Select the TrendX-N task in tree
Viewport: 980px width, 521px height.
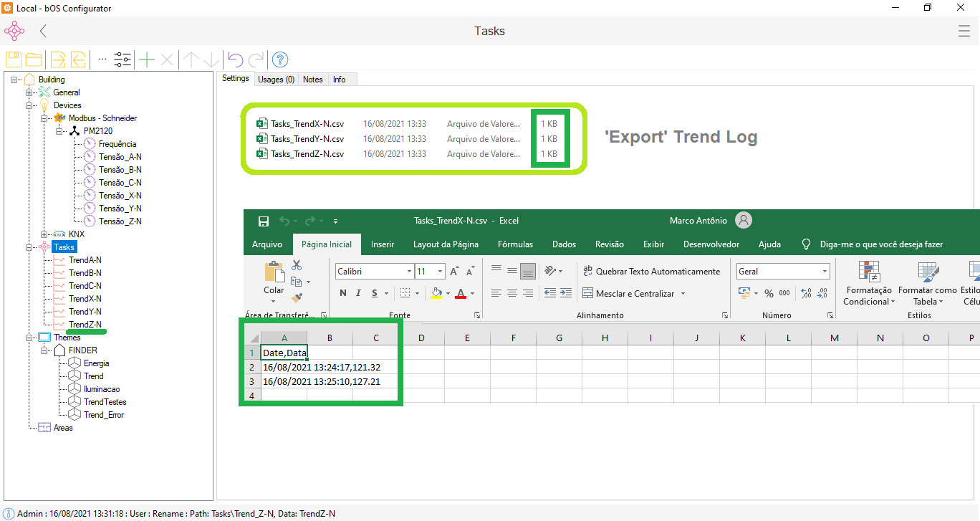[85, 299]
